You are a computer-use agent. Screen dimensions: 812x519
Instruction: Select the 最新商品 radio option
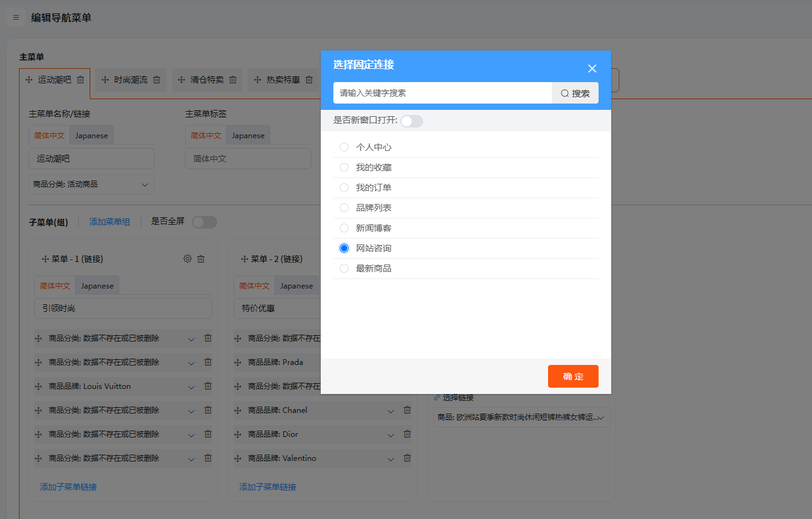344,268
